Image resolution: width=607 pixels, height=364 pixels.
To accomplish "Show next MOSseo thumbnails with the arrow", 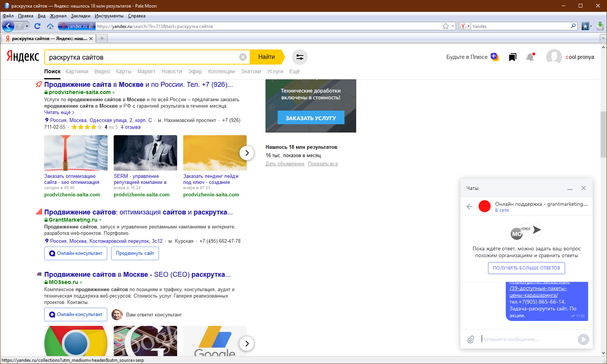I will [247, 344].
